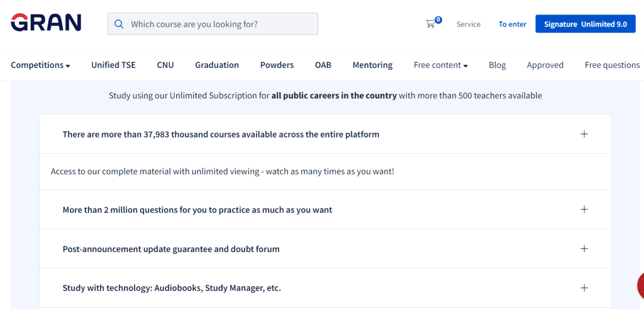Image resolution: width=644 pixels, height=309 pixels.
Task: Type in the course search field
Action: (220, 24)
